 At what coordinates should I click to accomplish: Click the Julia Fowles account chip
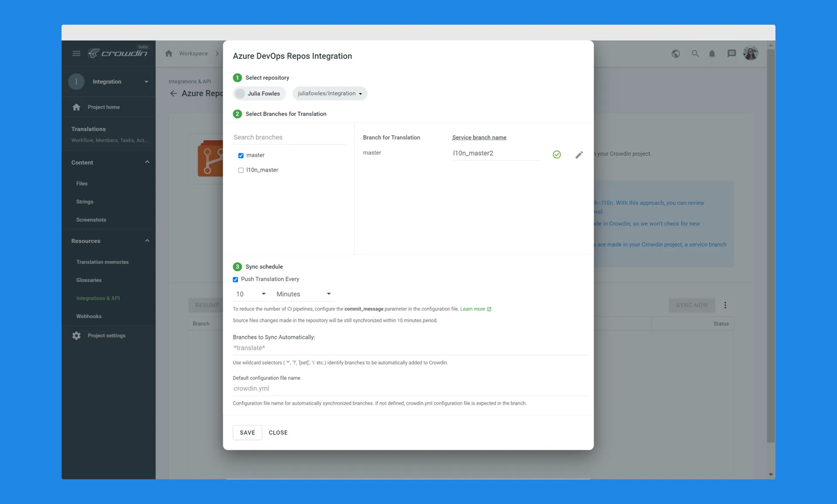pos(259,93)
